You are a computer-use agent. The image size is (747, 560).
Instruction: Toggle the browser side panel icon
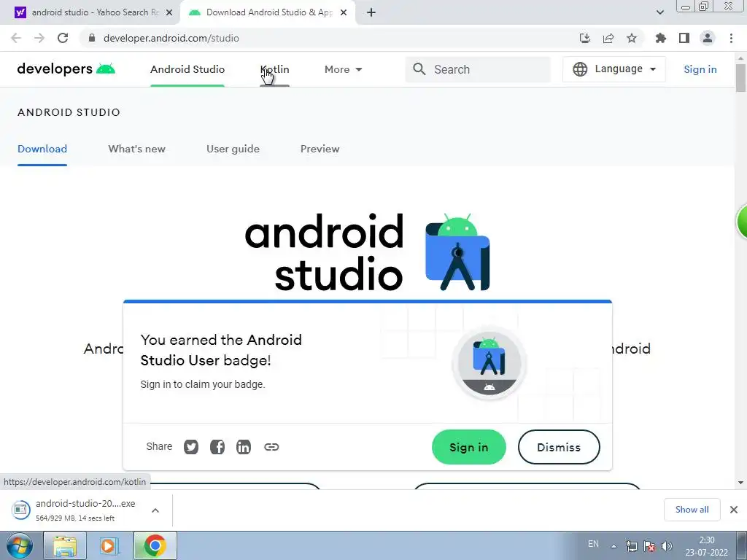tap(684, 38)
